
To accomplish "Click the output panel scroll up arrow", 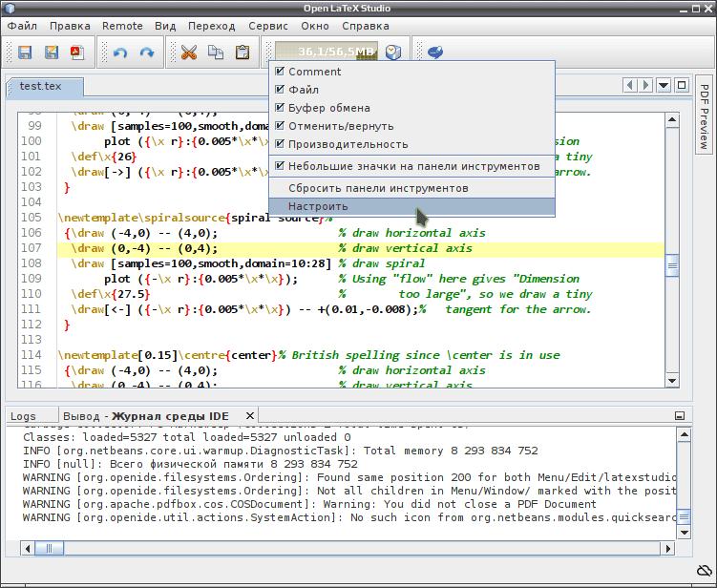I will (685, 434).
